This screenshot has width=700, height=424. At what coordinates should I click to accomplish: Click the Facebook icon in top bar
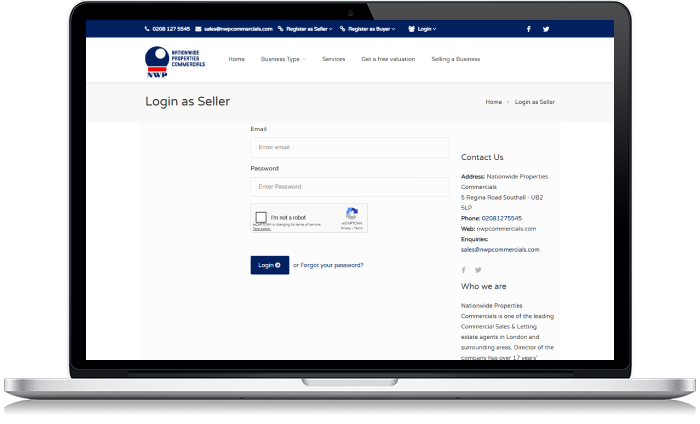pyautogui.click(x=529, y=29)
